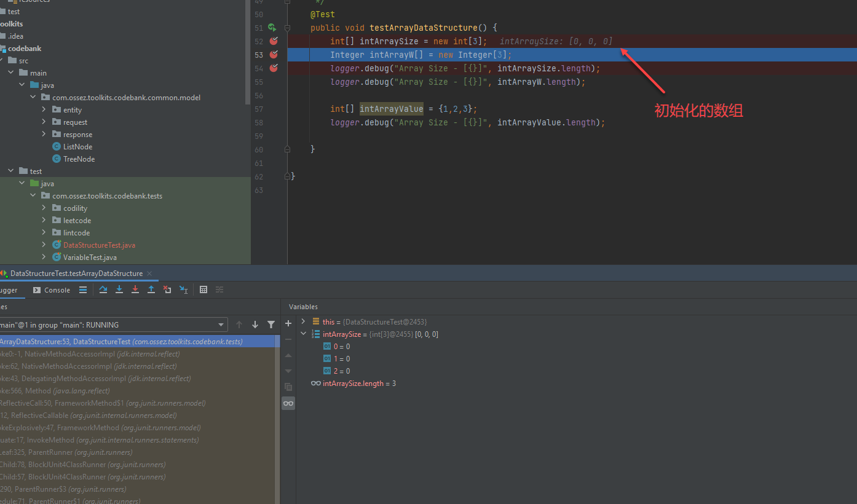Collapse the intArraySize variable node

303,334
